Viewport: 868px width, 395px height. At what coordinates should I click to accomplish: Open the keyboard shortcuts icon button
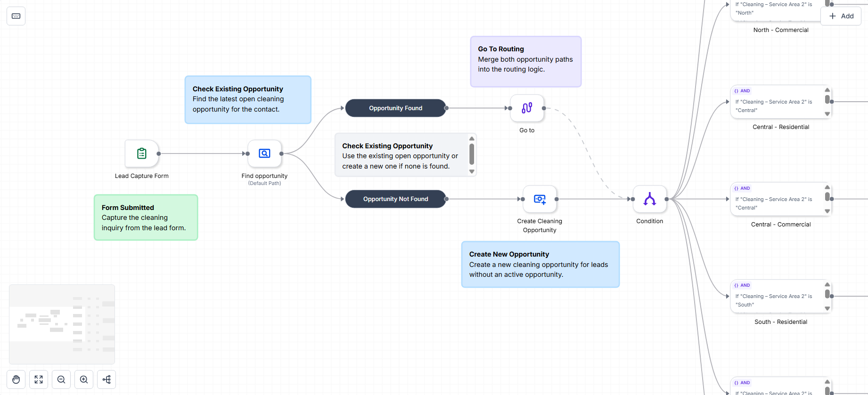[16, 16]
